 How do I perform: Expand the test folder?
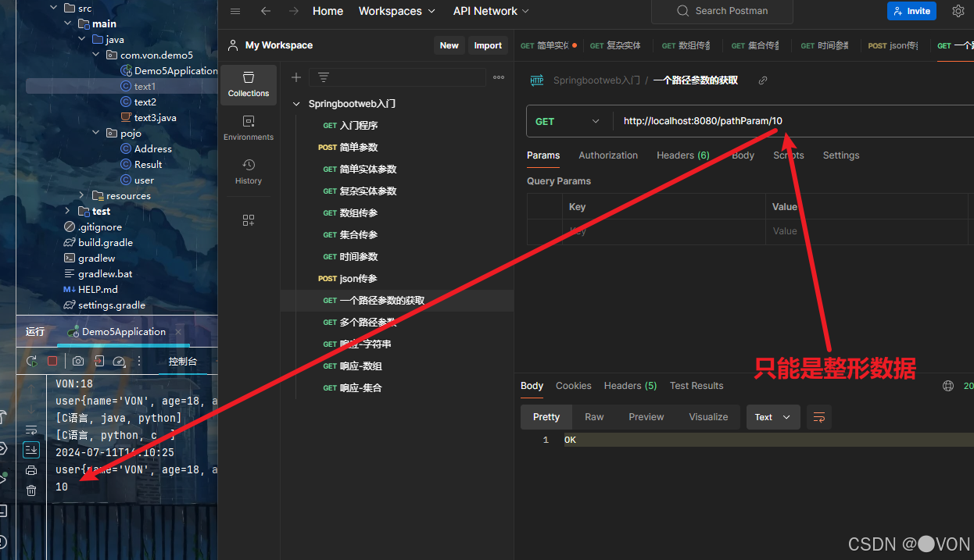[68, 211]
